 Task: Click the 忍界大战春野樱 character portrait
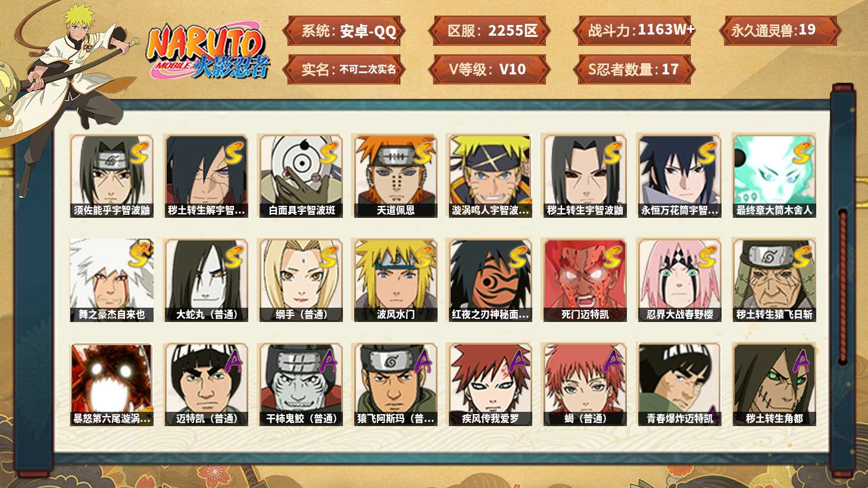(x=679, y=280)
